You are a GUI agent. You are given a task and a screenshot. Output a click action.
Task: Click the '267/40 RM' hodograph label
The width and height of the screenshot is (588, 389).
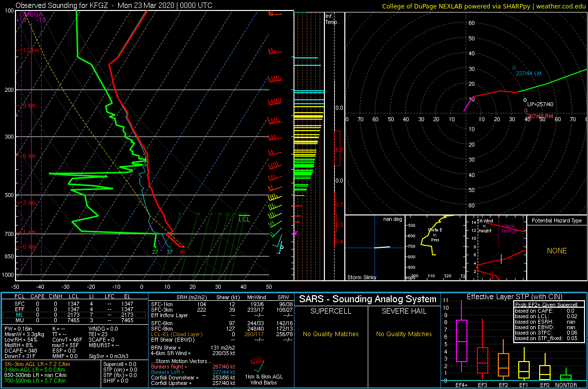pos(540,116)
